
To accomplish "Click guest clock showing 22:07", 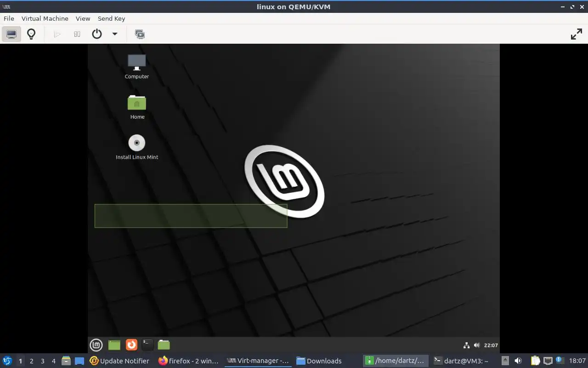I will click(491, 345).
